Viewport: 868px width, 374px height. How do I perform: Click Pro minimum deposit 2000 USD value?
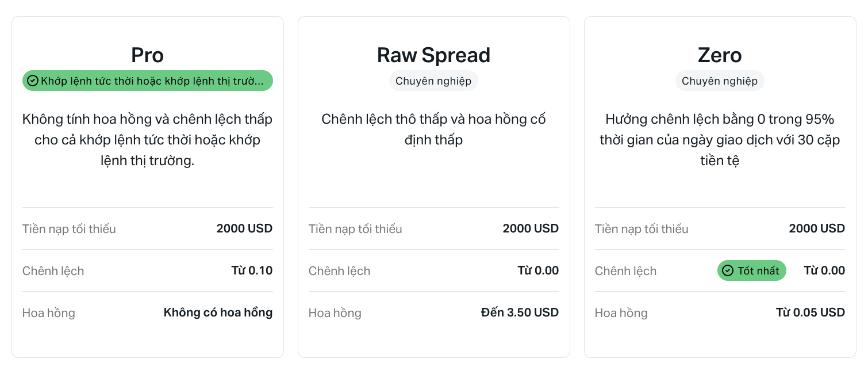click(x=244, y=228)
